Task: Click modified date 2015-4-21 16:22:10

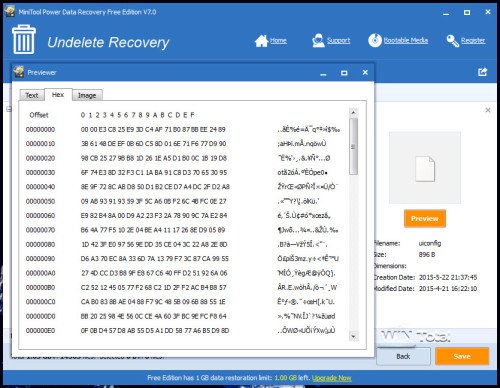Action: click(448, 289)
